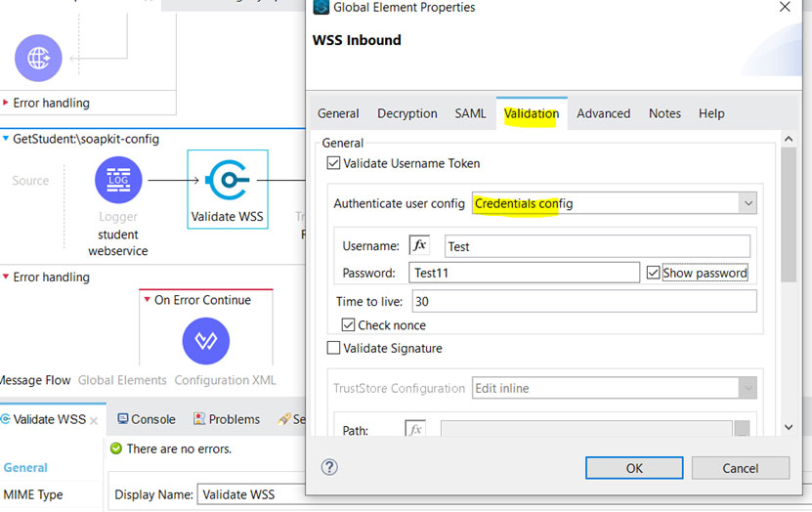Collapse the On Error Continue scope
Viewport: 812px width, 512px height.
point(148,299)
